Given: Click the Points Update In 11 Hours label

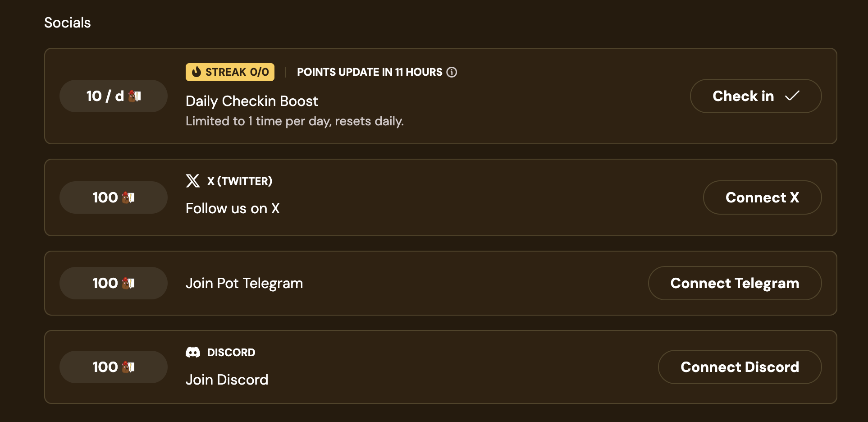Looking at the screenshot, I should click(x=370, y=72).
